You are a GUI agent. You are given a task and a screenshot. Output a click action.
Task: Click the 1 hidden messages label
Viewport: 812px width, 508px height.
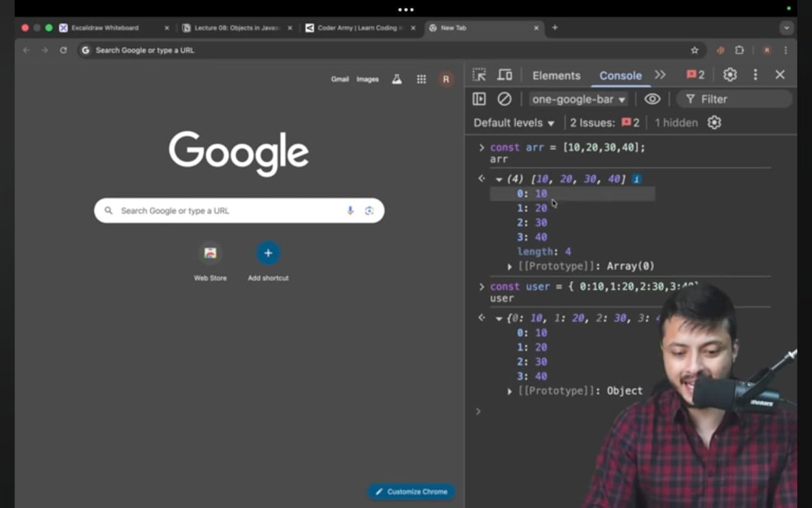676,123
